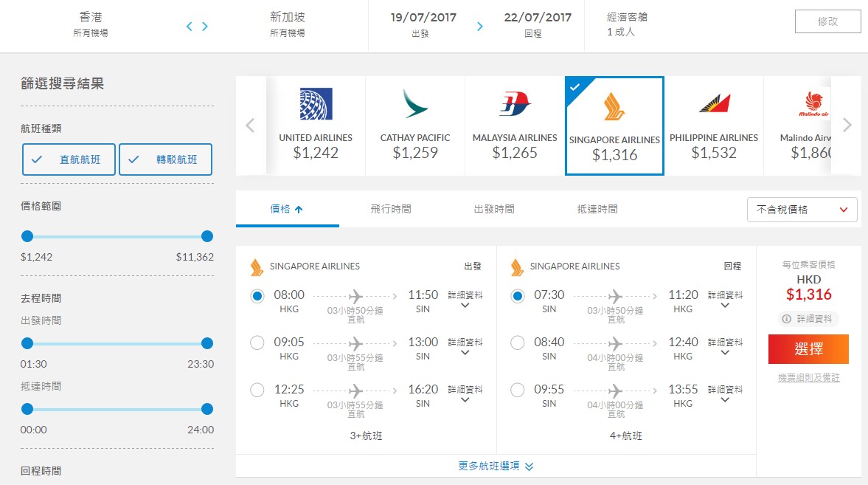This screenshot has width=868, height=485.
Task: Click the Philippine Airlines logo icon
Action: pos(714,103)
